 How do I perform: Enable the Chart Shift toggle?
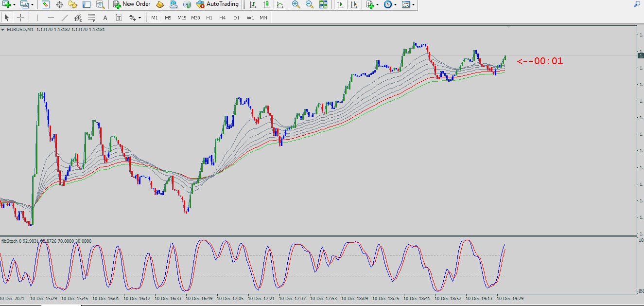[x=354, y=4]
